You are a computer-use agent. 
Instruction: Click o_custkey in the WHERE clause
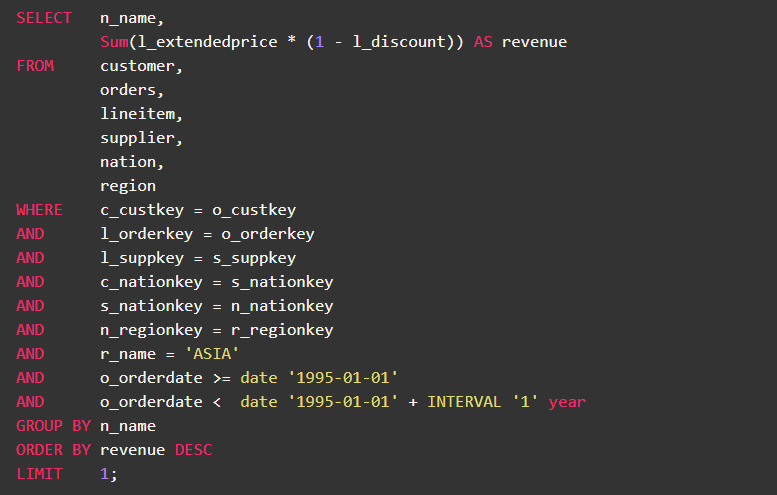click(254, 210)
